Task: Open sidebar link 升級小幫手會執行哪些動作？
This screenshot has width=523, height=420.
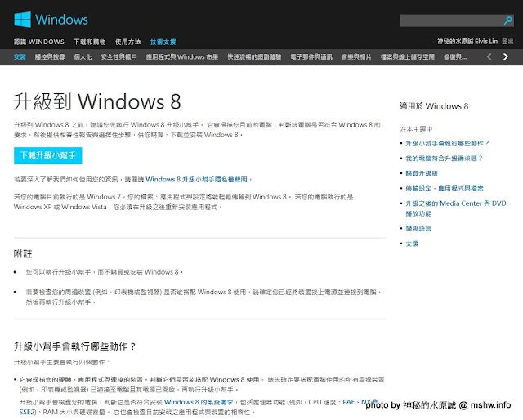Action: click(447, 144)
